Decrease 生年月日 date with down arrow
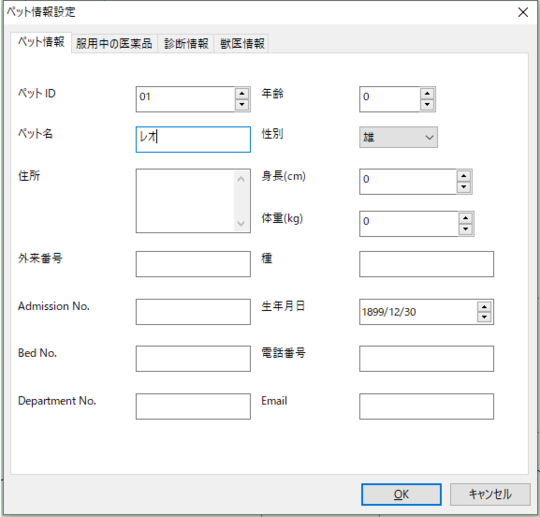Screen dimensions: 540x517 click(x=484, y=317)
